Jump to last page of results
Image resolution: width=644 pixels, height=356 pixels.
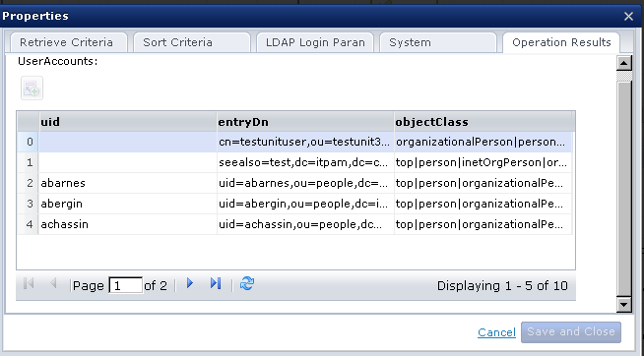click(x=216, y=283)
